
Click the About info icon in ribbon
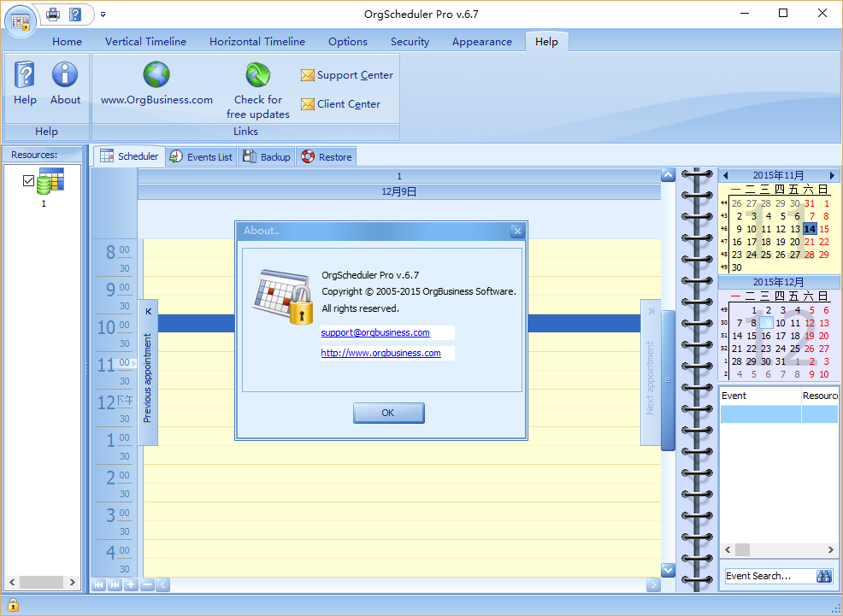[x=65, y=83]
